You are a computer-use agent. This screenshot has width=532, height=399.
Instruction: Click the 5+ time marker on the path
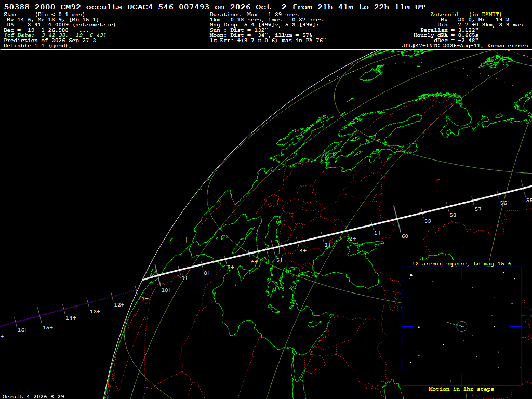(279, 260)
